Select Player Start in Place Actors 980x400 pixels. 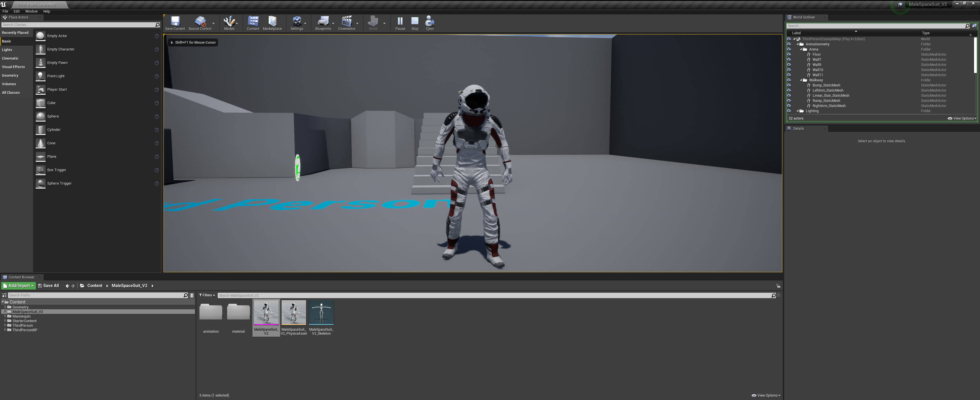pyautogui.click(x=97, y=90)
